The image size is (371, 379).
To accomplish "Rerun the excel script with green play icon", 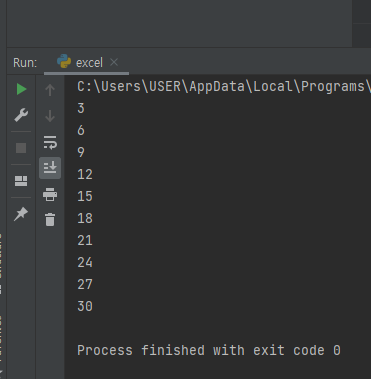I will 21,89.
